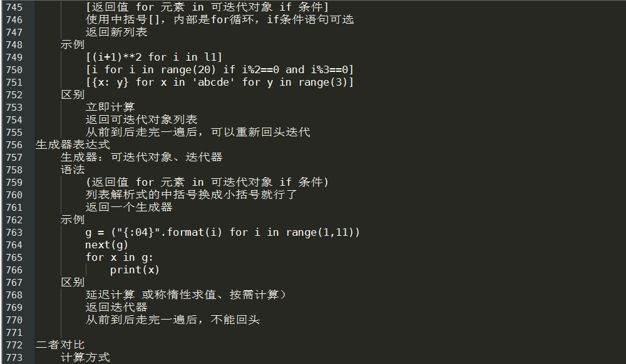Select line number 763 in the gutter
The height and width of the screenshot is (364, 626).
click(14, 233)
